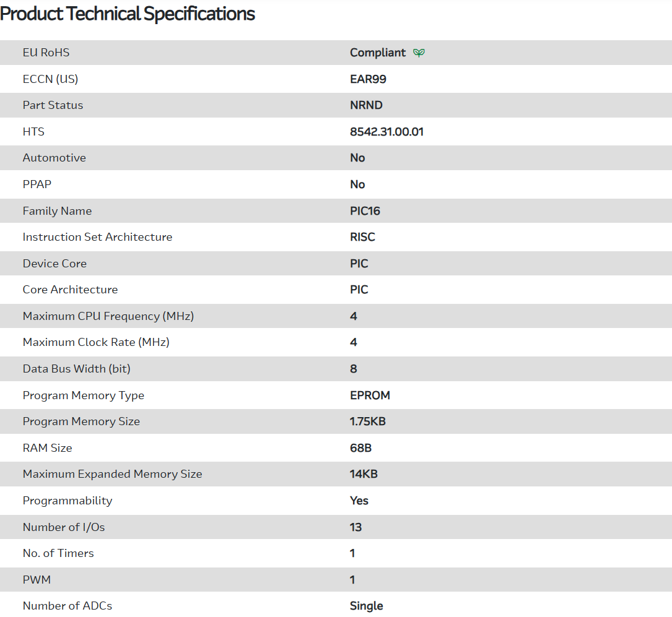
Task: Click the Maximum CPU Frequency (MHz) label
Action: click(108, 316)
